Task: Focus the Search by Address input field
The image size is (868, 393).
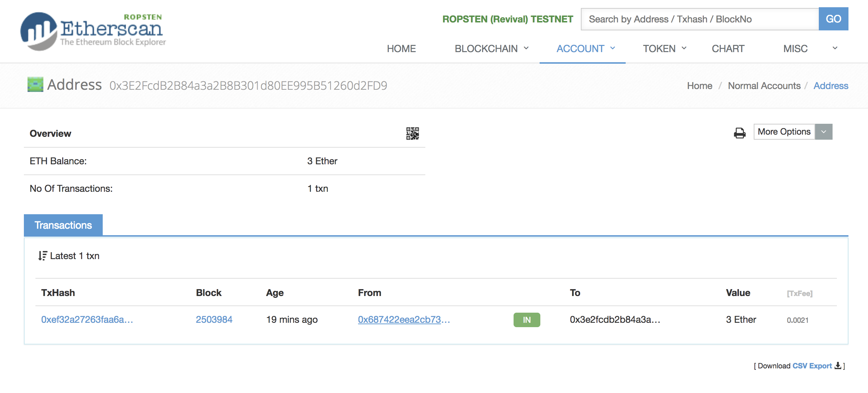Action: coord(700,19)
